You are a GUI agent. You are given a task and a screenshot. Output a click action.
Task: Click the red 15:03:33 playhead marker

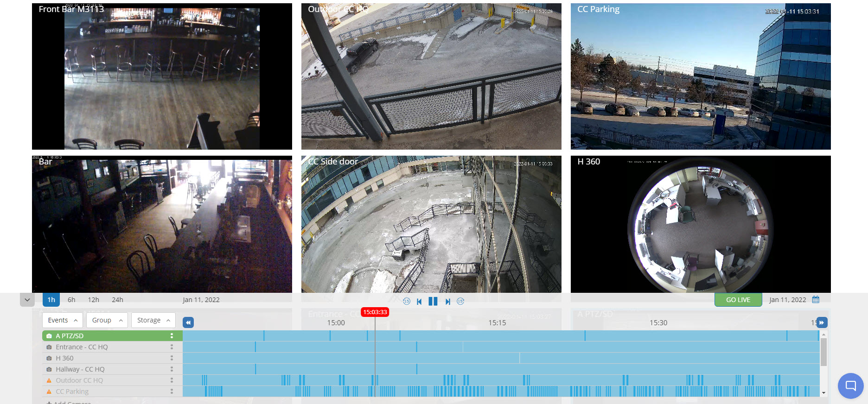pyautogui.click(x=375, y=312)
